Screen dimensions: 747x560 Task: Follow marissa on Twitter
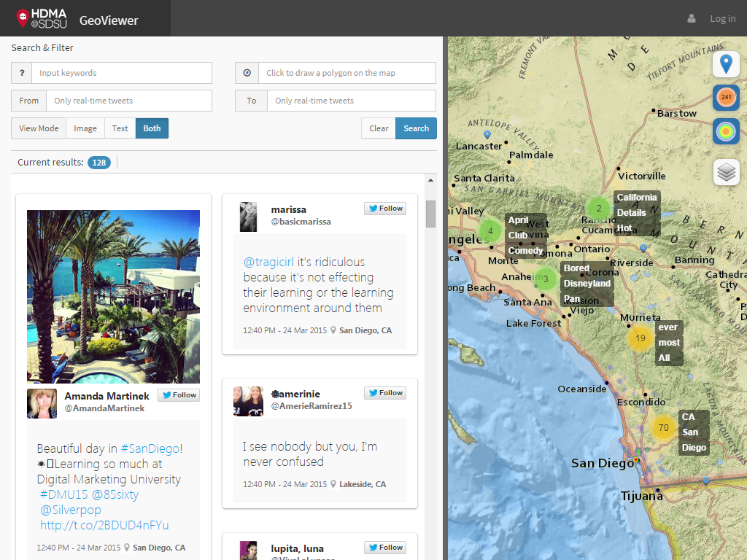tap(385, 208)
